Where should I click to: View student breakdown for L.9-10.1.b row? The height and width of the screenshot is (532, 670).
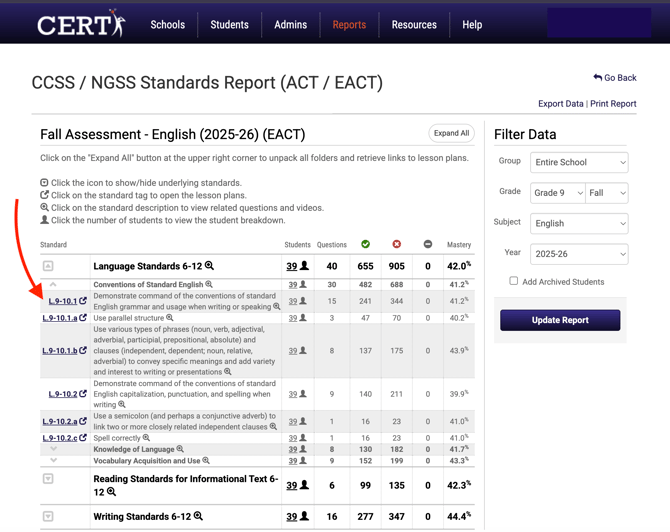click(x=297, y=350)
